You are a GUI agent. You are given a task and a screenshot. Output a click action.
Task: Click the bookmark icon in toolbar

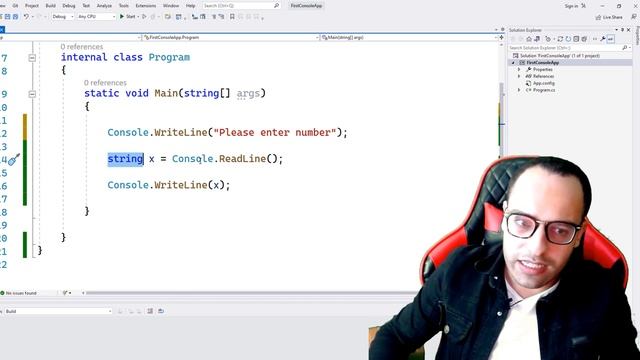[232, 17]
